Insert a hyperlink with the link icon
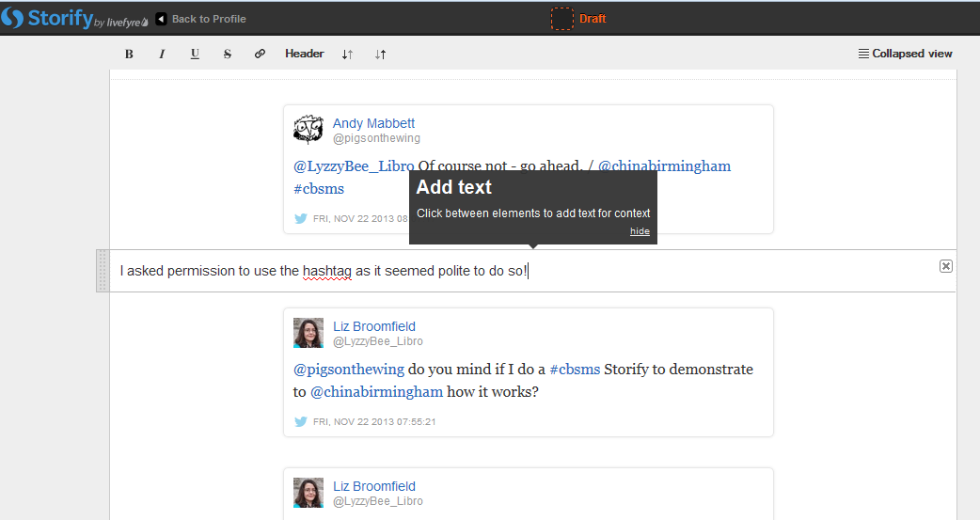The image size is (980, 520). (261, 55)
